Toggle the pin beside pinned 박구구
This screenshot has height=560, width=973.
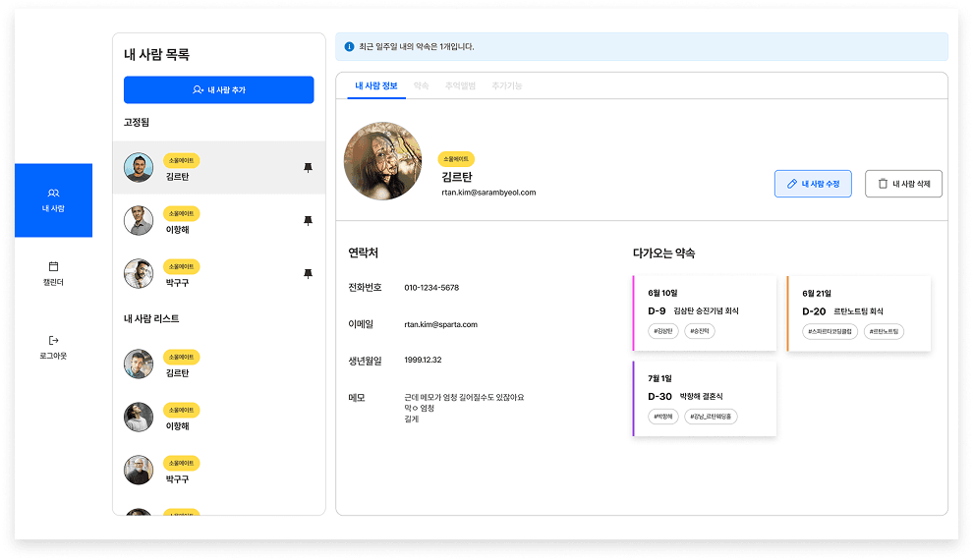coord(308,274)
